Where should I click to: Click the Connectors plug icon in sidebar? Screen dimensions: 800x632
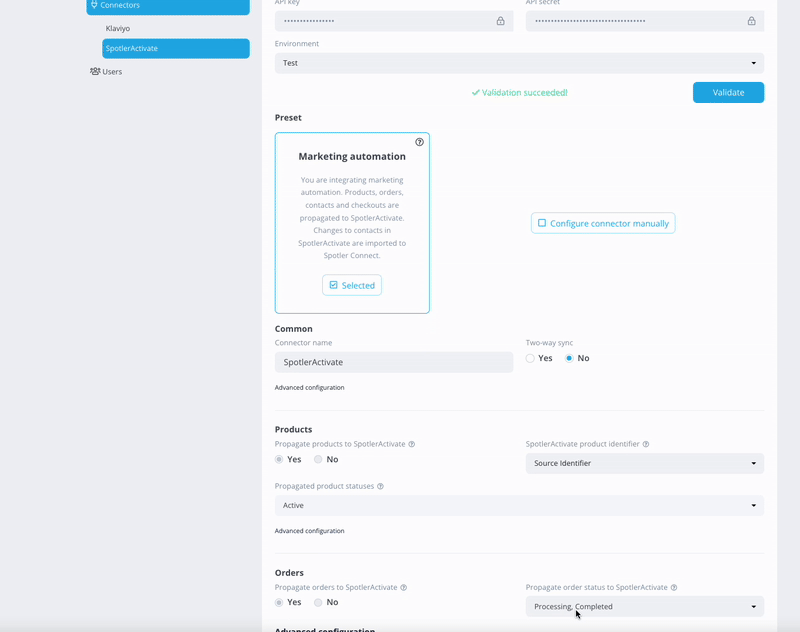pos(94,5)
